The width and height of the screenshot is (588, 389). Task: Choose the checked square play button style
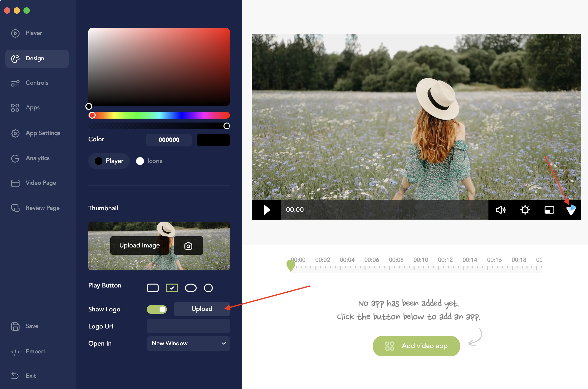[172, 288]
